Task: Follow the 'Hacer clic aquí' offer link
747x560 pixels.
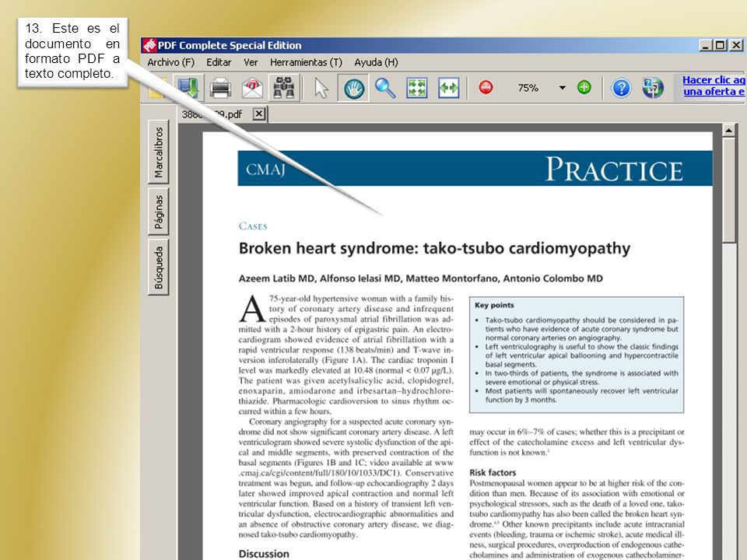Action: [x=714, y=86]
